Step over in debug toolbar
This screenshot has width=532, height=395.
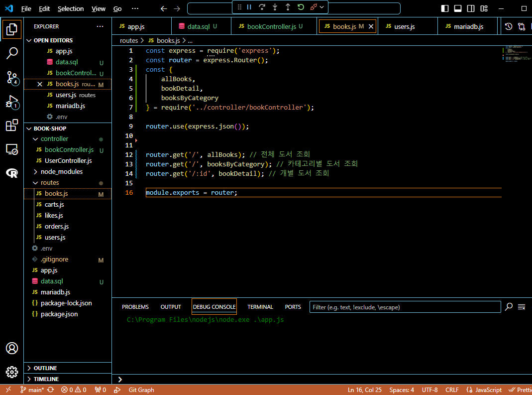click(262, 7)
